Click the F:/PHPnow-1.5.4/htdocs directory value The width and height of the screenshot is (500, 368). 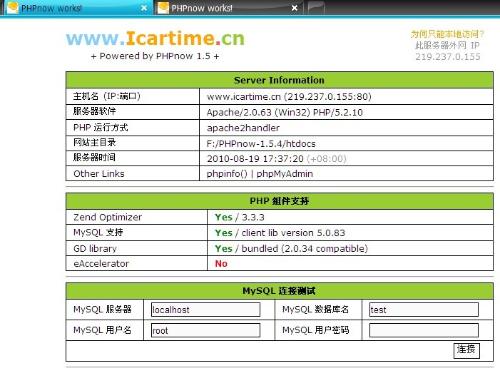261,144
